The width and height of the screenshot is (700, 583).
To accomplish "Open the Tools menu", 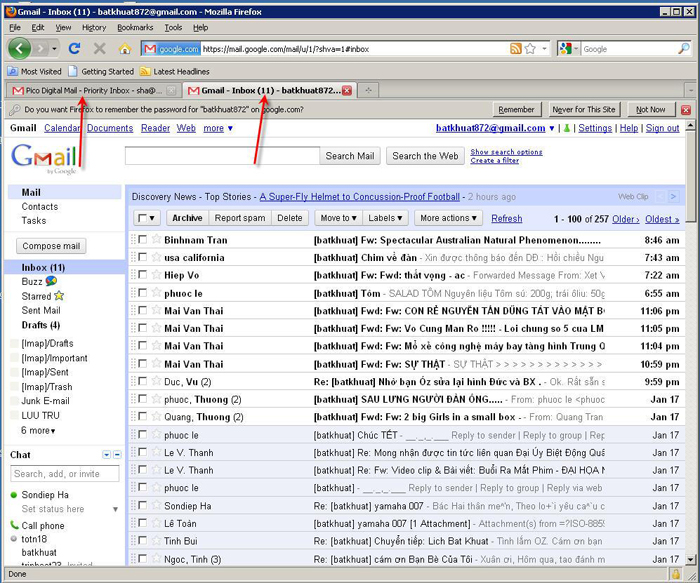I will click(x=173, y=27).
